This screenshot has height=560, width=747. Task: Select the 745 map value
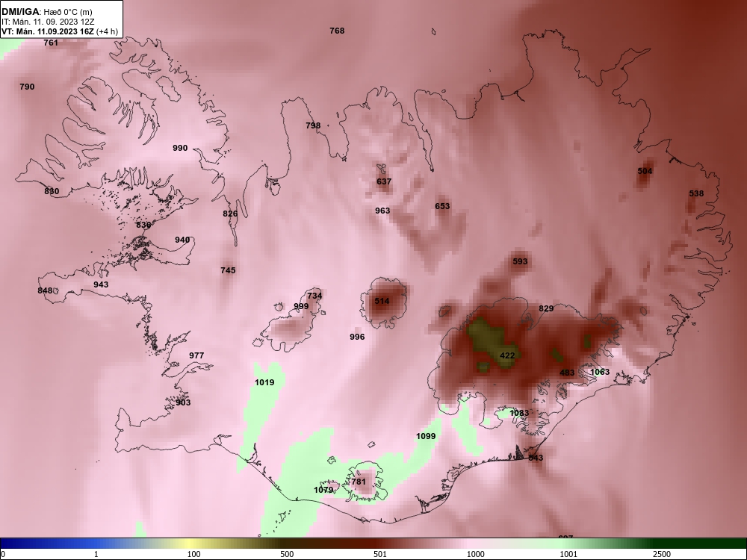tap(228, 270)
